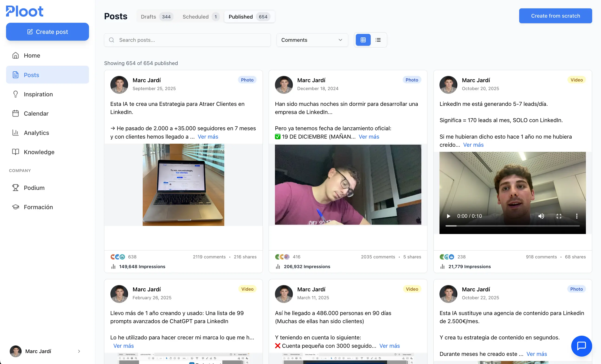Open Formación in the sidebar
601x364 pixels.
47,207
